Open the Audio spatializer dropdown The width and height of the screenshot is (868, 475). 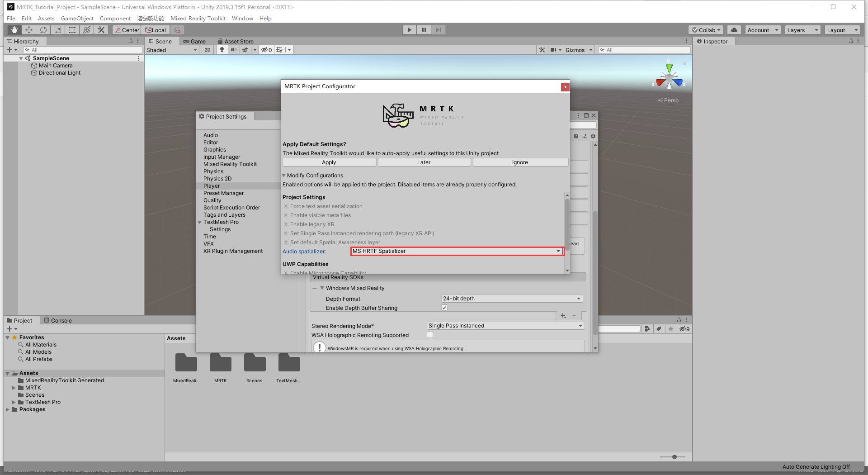(457, 251)
